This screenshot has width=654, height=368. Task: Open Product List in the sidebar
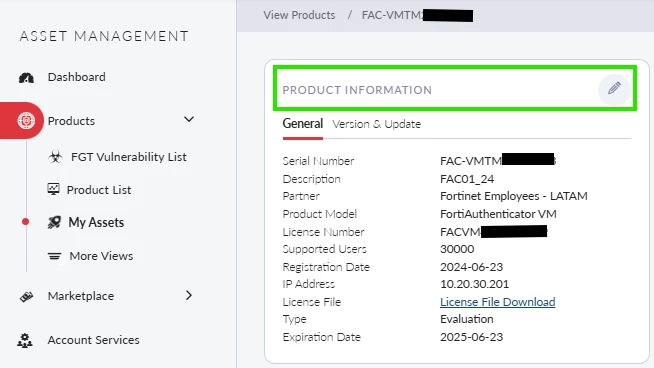pyautogui.click(x=99, y=190)
